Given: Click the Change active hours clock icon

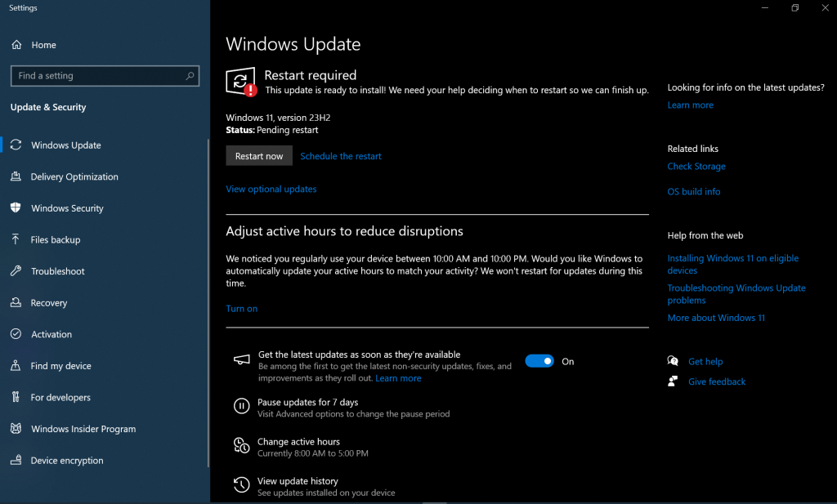Looking at the screenshot, I should click(x=241, y=445).
